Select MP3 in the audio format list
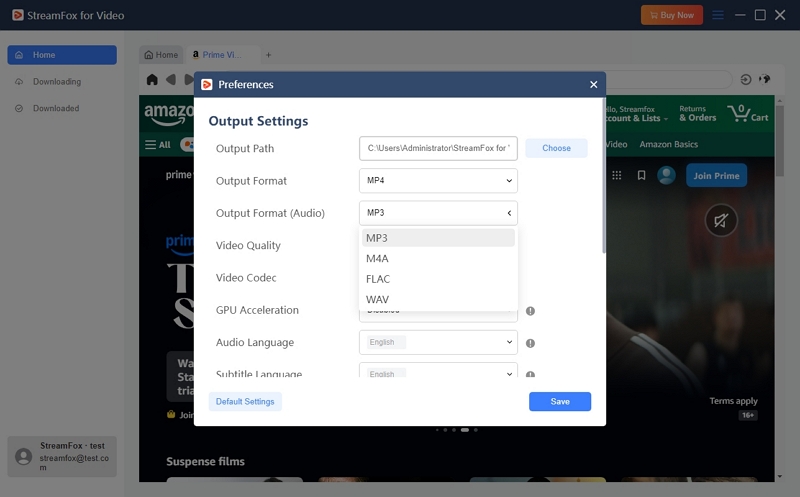The width and height of the screenshot is (800, 497). point(438,238)
